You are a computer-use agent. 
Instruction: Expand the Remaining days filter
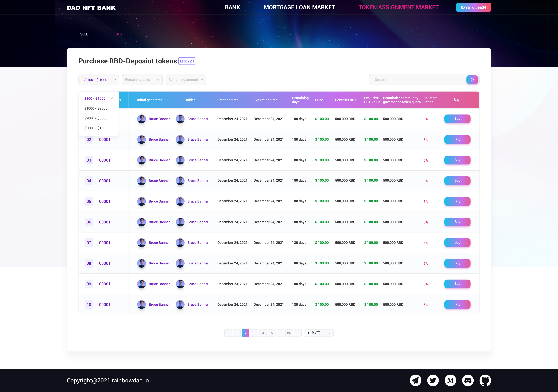[x=142, y=80]
